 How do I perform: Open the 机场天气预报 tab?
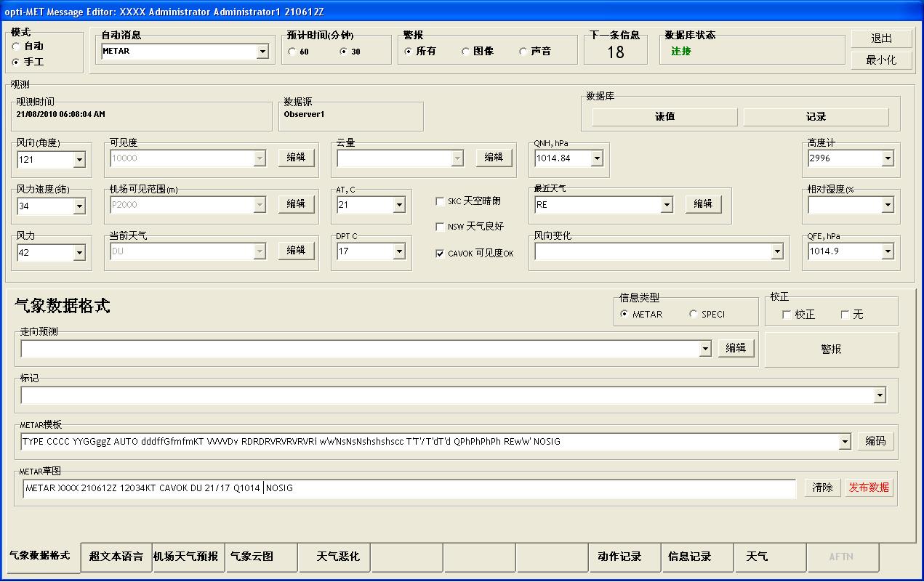[x=185, y=557]
